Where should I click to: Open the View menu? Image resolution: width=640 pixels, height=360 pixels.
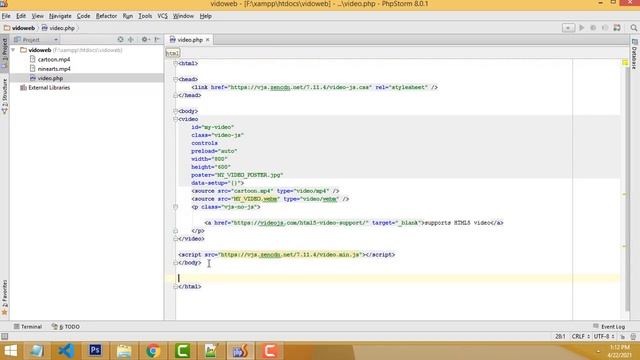point(38,16)
